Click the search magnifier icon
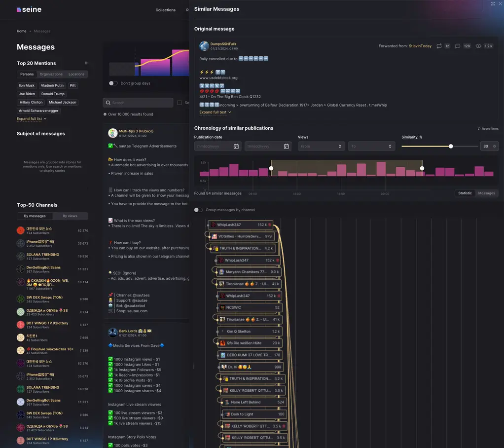Viewport: 504px width, 448px height. click(108, 103)
